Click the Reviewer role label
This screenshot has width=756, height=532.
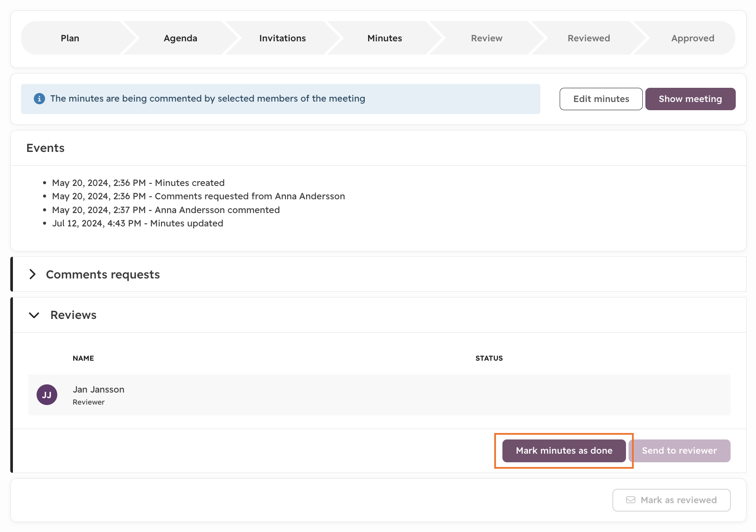[89, 402]
